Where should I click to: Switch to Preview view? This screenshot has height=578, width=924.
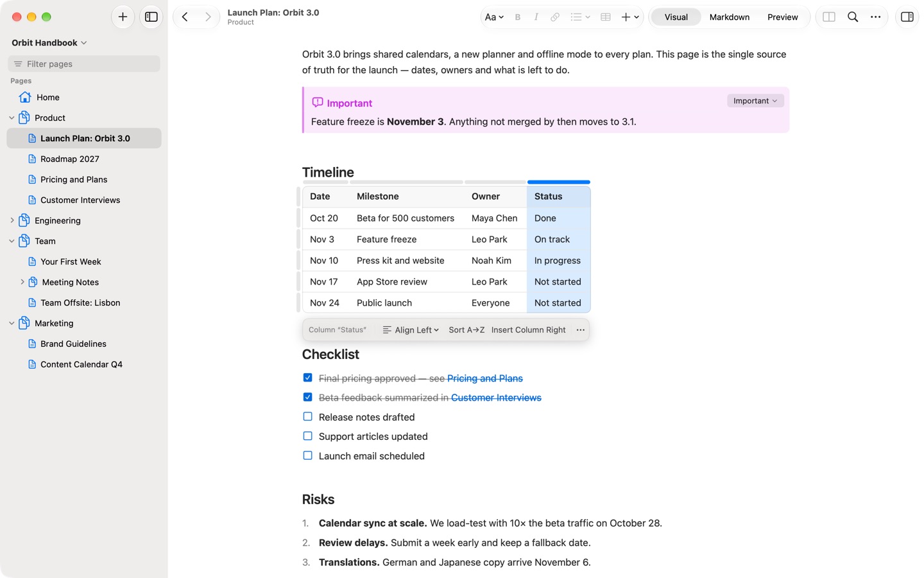(783, 17)
